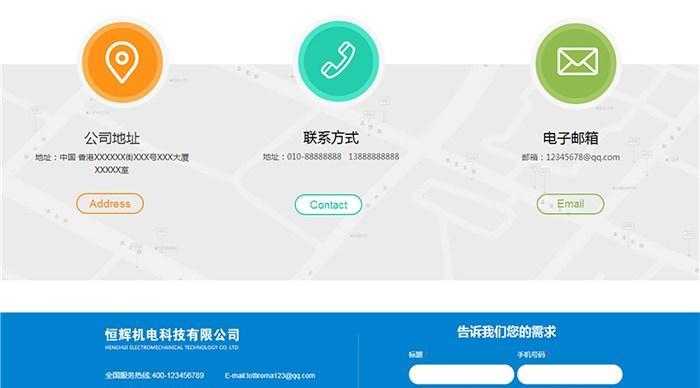Focus the 手机号码 input field
Viewport: 700px width, 388px height.
click(570, 374)
